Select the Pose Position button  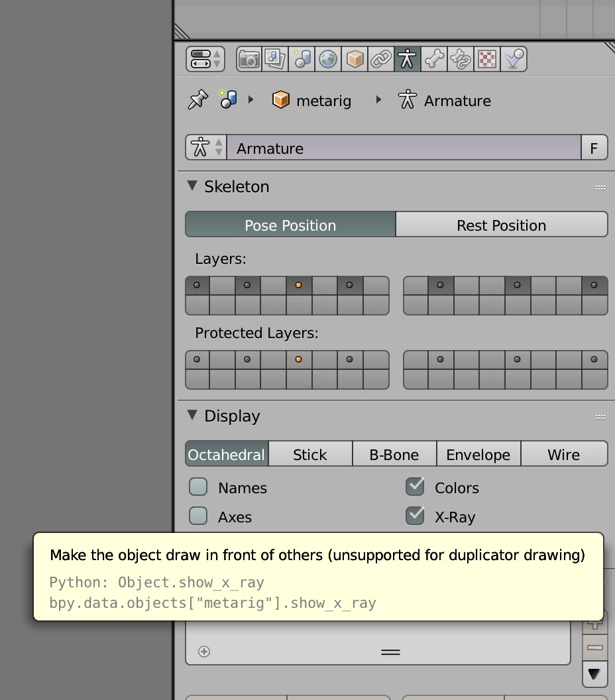point(290,225)
